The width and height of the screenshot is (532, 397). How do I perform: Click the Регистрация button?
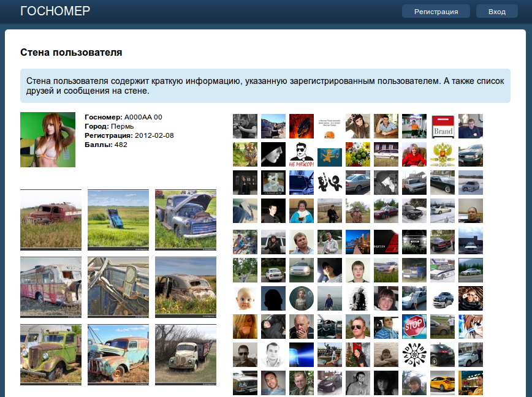(x=436, y=11)
